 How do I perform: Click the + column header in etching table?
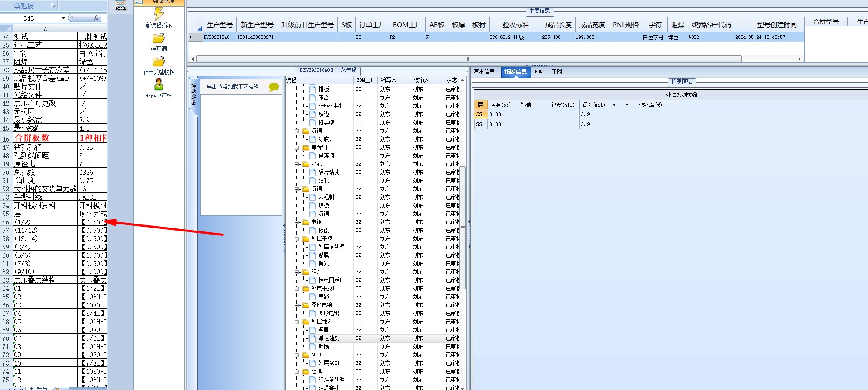click(x=616, y=105)
